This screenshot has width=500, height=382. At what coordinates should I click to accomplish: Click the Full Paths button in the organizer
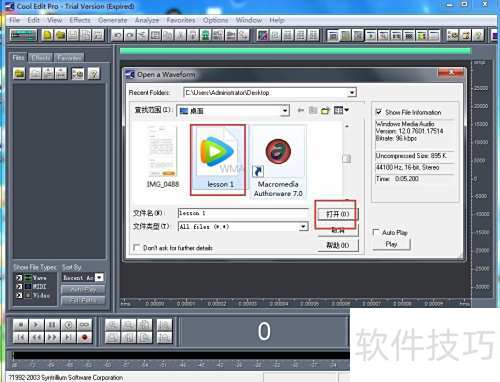pyautogui.click(x=83, y=300)
